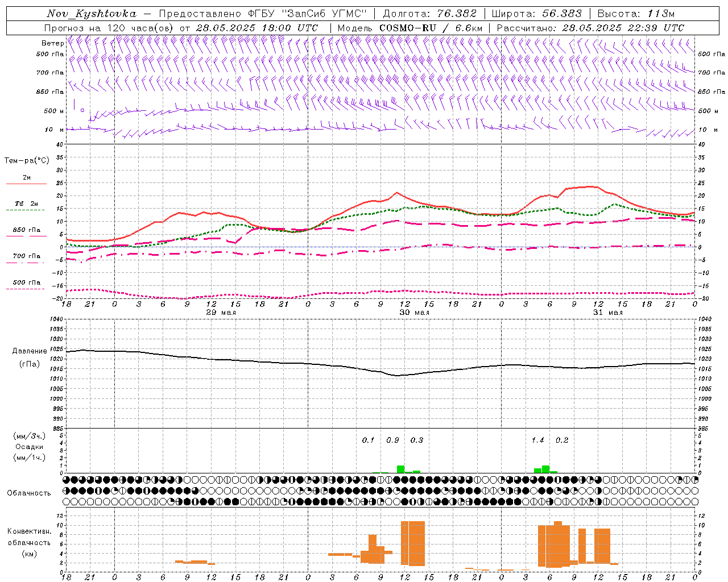
Task: Click the 30 мая date label
Action: (414, 313)
